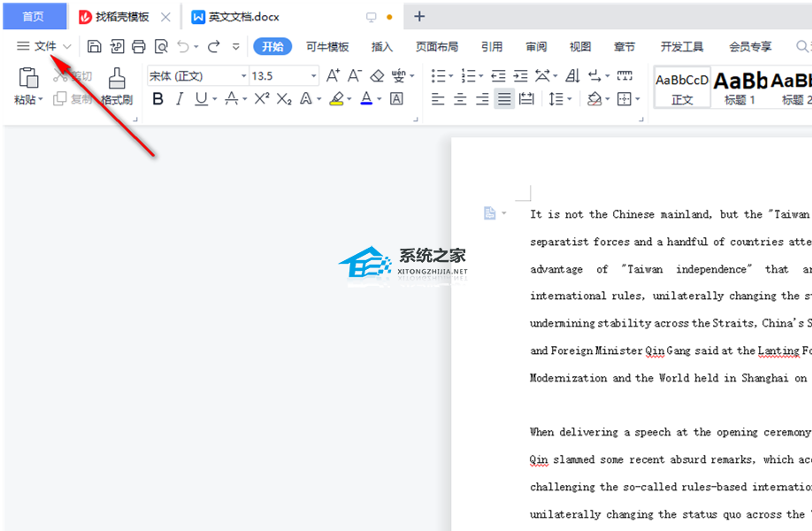Apply superscript formatting (X²)
This screenshot has width=812, height=531.
[262, 99]
